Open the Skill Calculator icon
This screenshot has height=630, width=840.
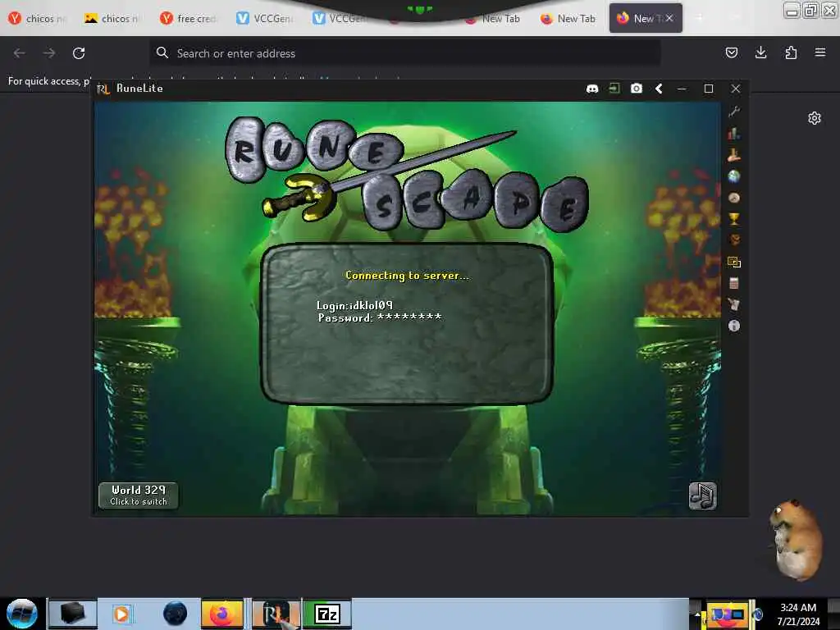pos(734,283)
